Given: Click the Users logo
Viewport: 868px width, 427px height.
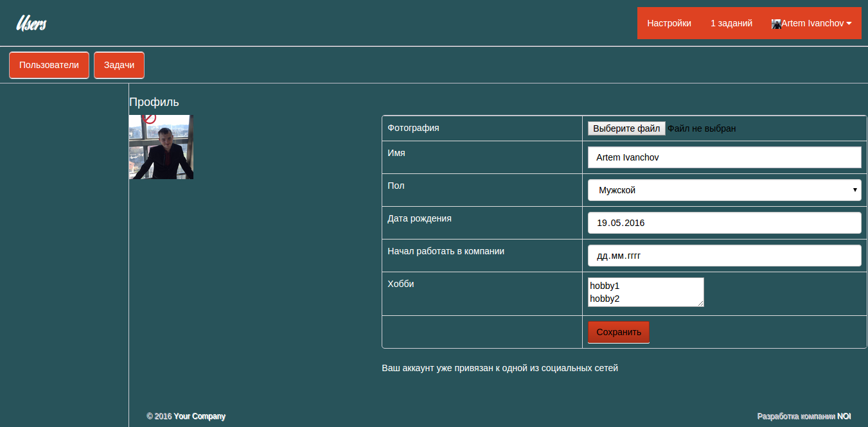Looking at the screenshot, I should (31, 24).
